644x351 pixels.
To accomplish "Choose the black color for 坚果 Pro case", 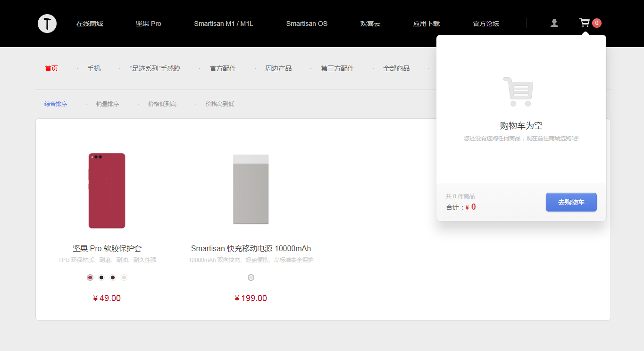I will (101, 278).
